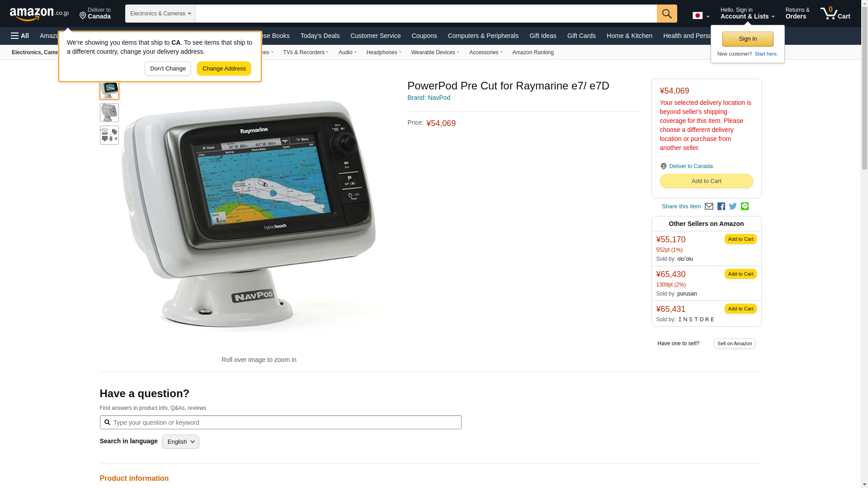The height and width of the screenshot is (488, 868).
Task: Share this item on LINE
Action: pyautogui.click(x=745, y=206)
